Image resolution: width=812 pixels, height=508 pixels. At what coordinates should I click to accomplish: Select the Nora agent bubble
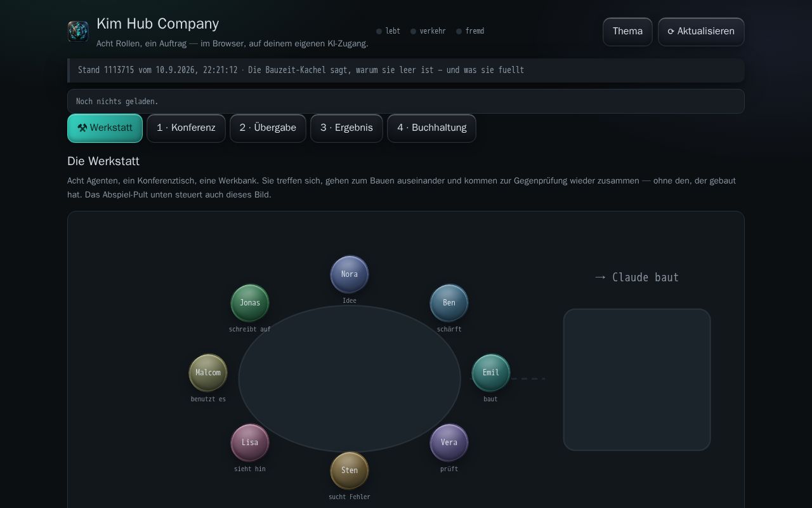click(x=350, y=274)
